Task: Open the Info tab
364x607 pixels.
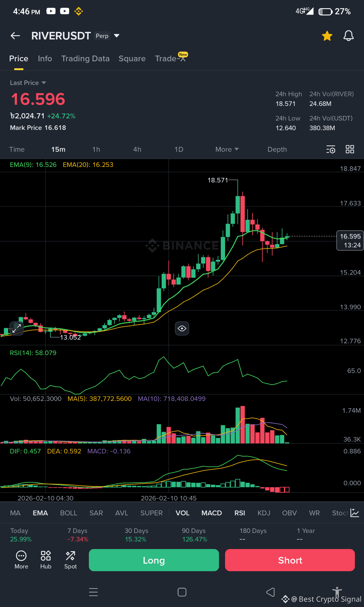Action: click(x=45, y=59)
